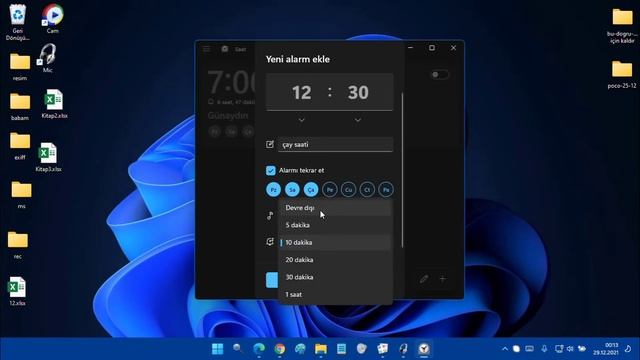Click the hour field showing 12
The height and width of the screenshot is (360, 640).
[x=302, y=93]
